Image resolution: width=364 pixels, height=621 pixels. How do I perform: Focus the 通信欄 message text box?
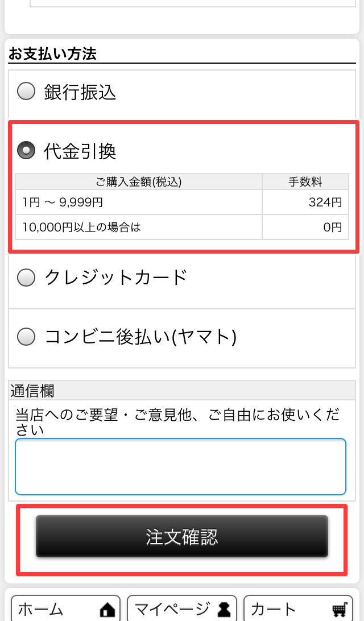(181, 466)
